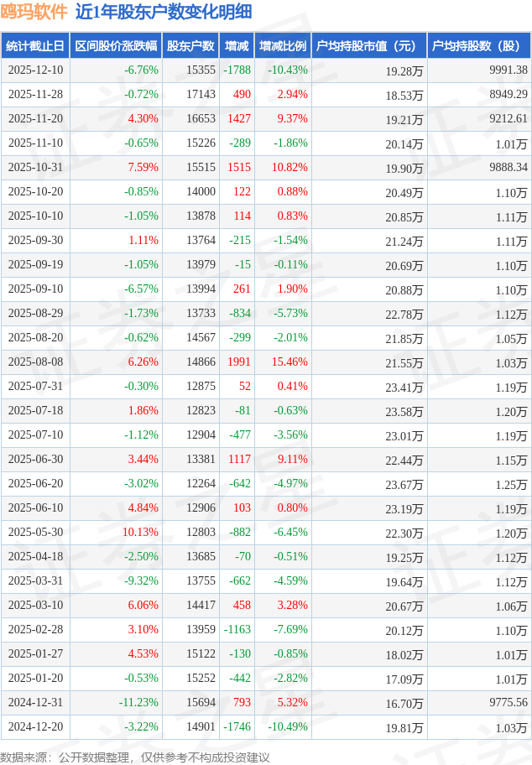The image size is (532, 765).
Task: Click the 1991 shareholder increase value
Action: tap(239, 362)
